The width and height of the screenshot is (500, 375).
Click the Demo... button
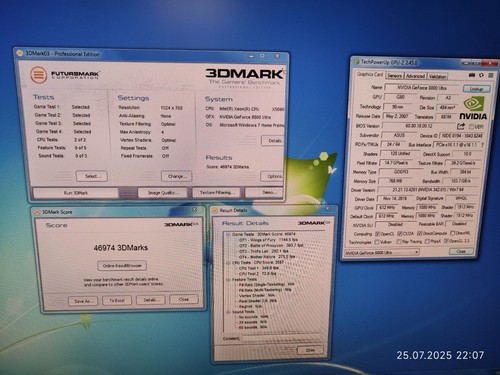point(265,192)
